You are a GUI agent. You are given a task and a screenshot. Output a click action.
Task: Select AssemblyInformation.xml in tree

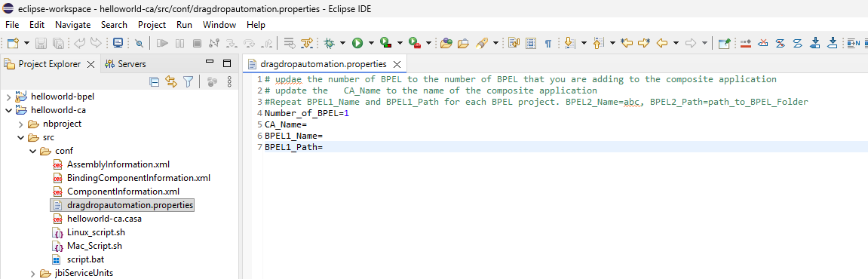[x=118, y=164]
